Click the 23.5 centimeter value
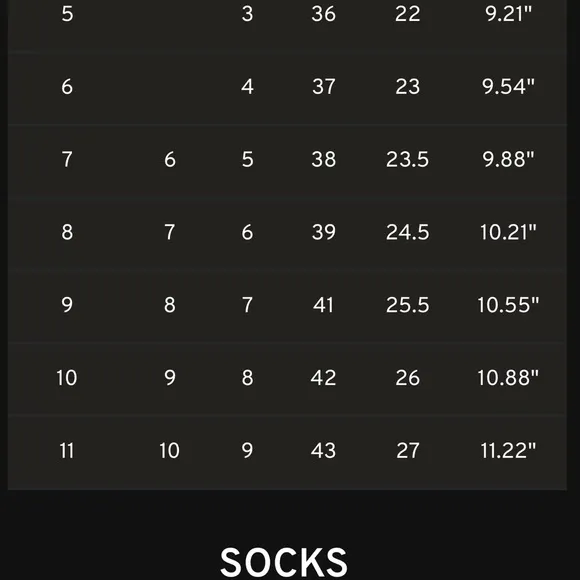This screenshot has height=580, width=580. tap(407, 159)
